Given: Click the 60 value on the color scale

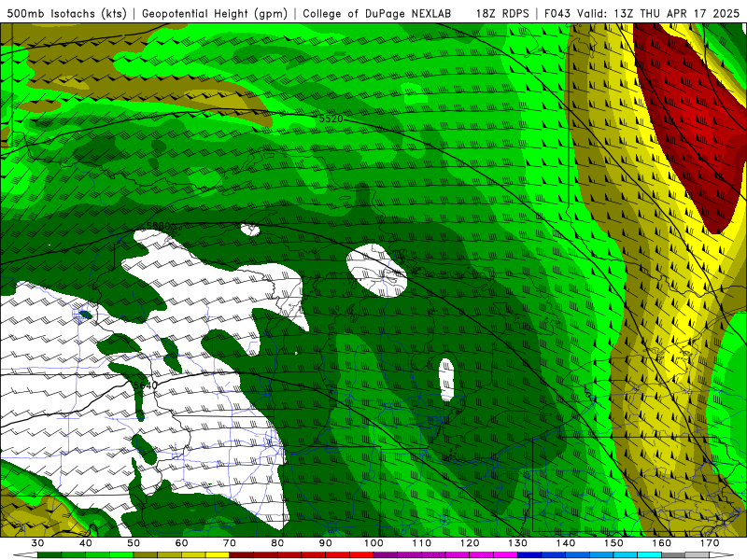Looking at the screenshot, I should tap(181, 543).
